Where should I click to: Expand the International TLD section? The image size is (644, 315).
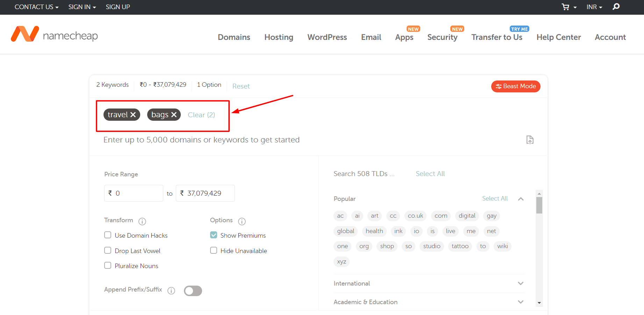point(521,283)
